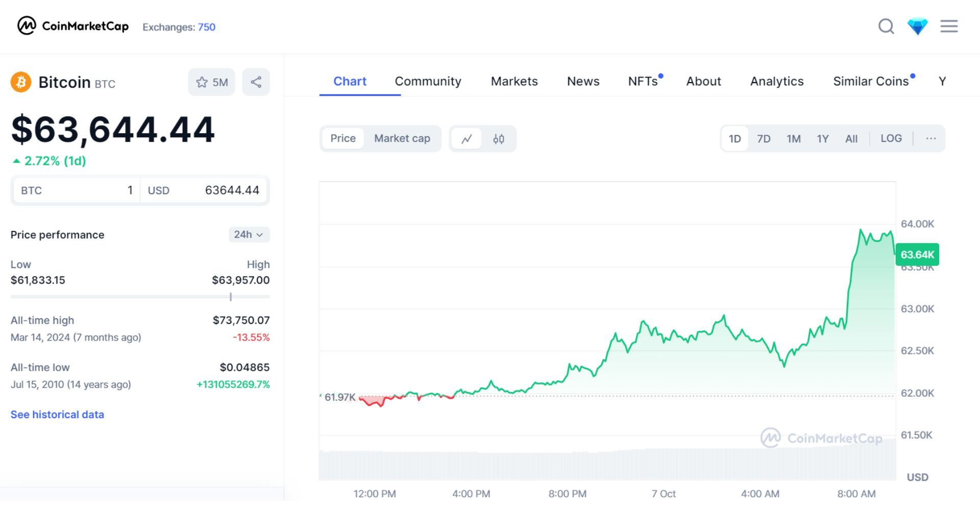Image resolution: width=980 pixels, height=512 pixels.
Task: Click the diamond rewards icon
Action: tap(918, 27)
